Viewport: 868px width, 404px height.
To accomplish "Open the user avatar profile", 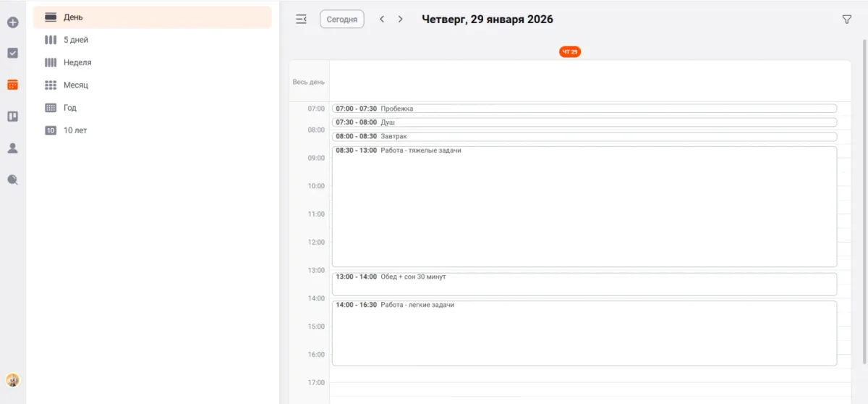I will tap(12, 379).
